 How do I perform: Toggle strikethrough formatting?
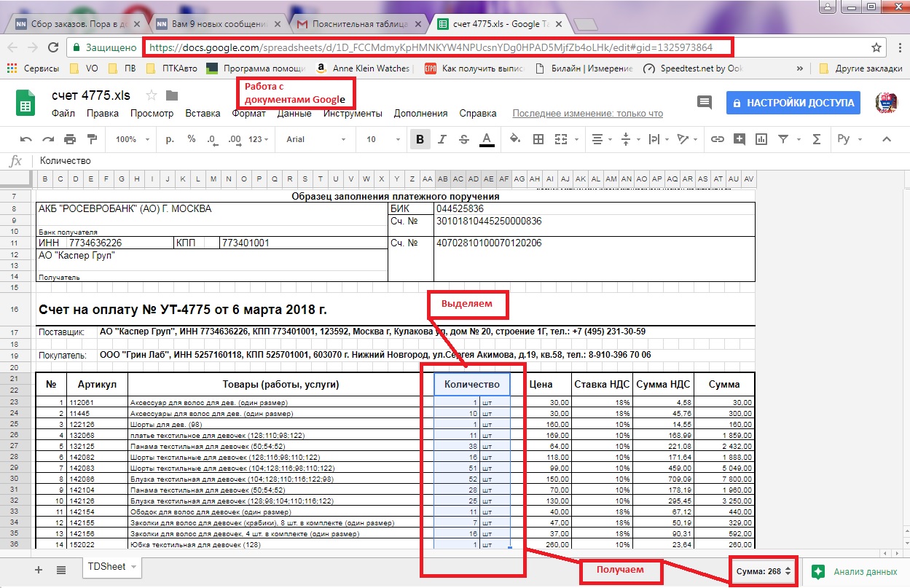[463, 139]
